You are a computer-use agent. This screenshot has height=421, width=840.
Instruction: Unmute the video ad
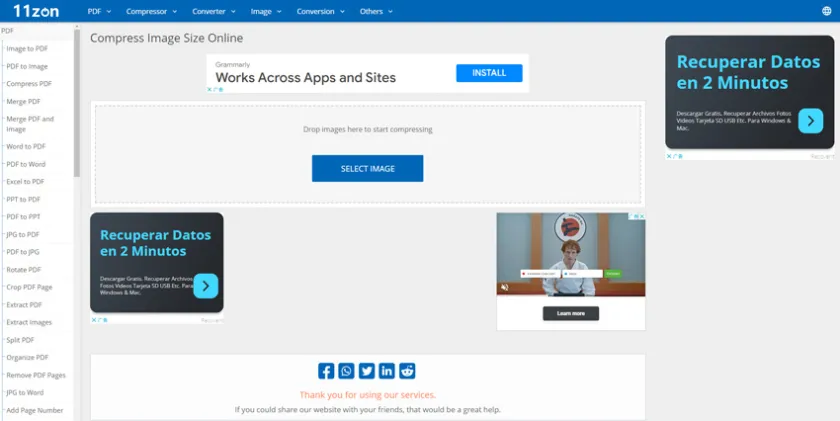click(505, 287)
